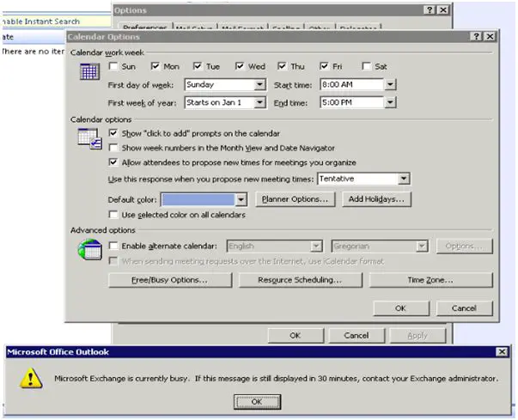Enable Sun in the work week
Screen dimensions: 518x420
(x=113, y=66)
